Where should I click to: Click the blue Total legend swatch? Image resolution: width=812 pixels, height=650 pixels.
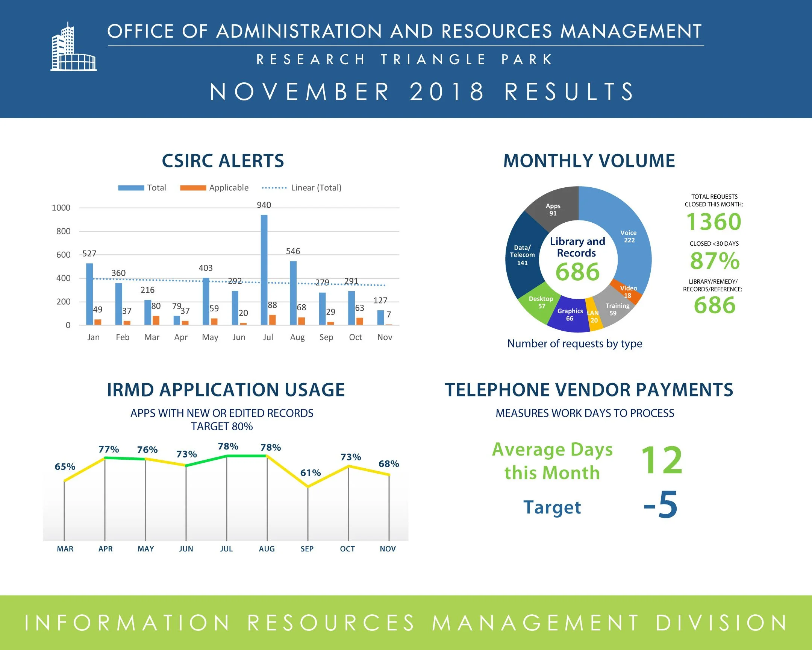(131, 188)
